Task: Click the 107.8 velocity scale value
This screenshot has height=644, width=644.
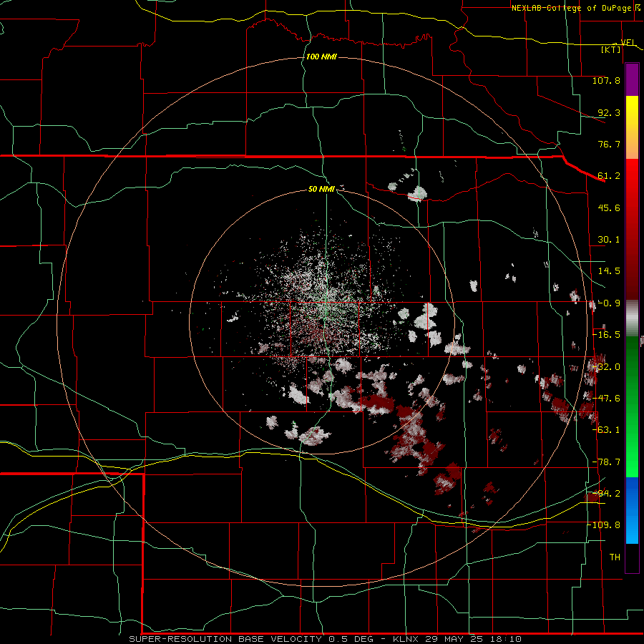Action: (606, 80)
